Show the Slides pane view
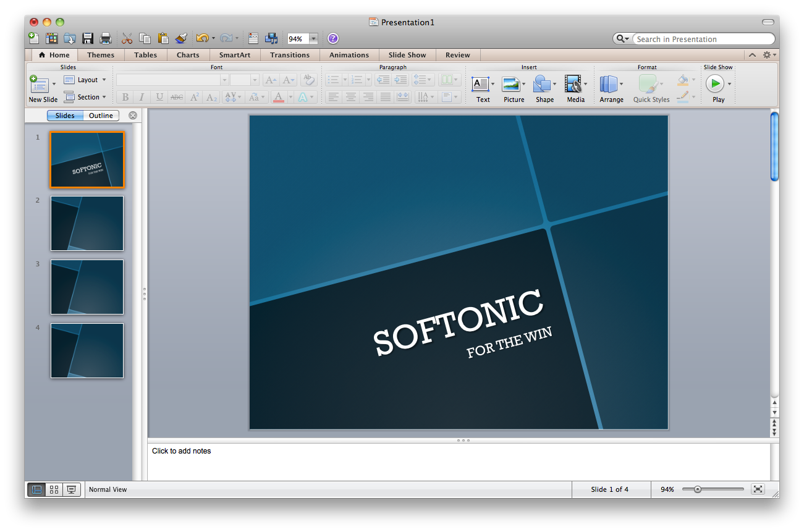804x532 pixels. click(x=65, y=116)
